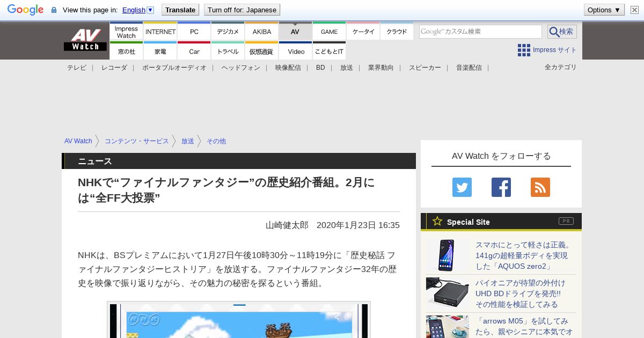This screenshot has width=644, height=338.
Task: Open the Impress Watch tab
Action: point(126,32)
